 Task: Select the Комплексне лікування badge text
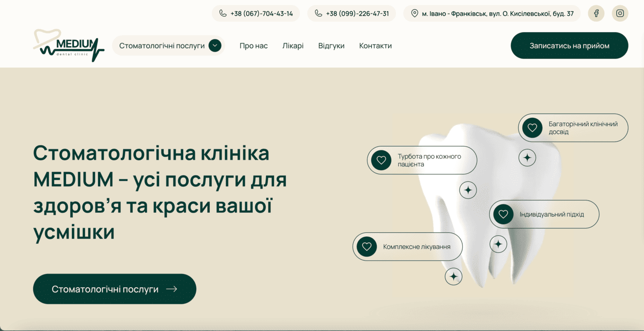pyautogui.click(x=417, y=247)
